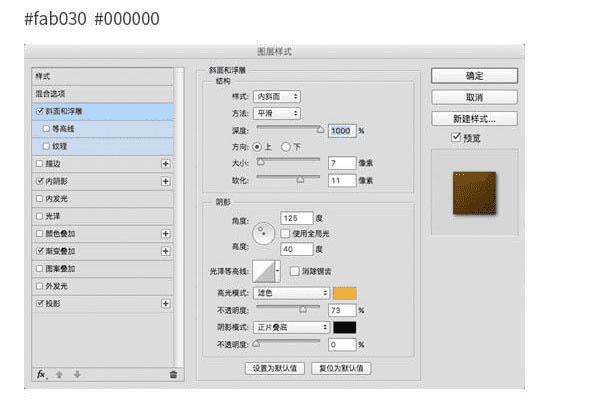The image size is (600, 400).
Task: Click shadow opacity field showing 0
Action: [x=342, y=345]
